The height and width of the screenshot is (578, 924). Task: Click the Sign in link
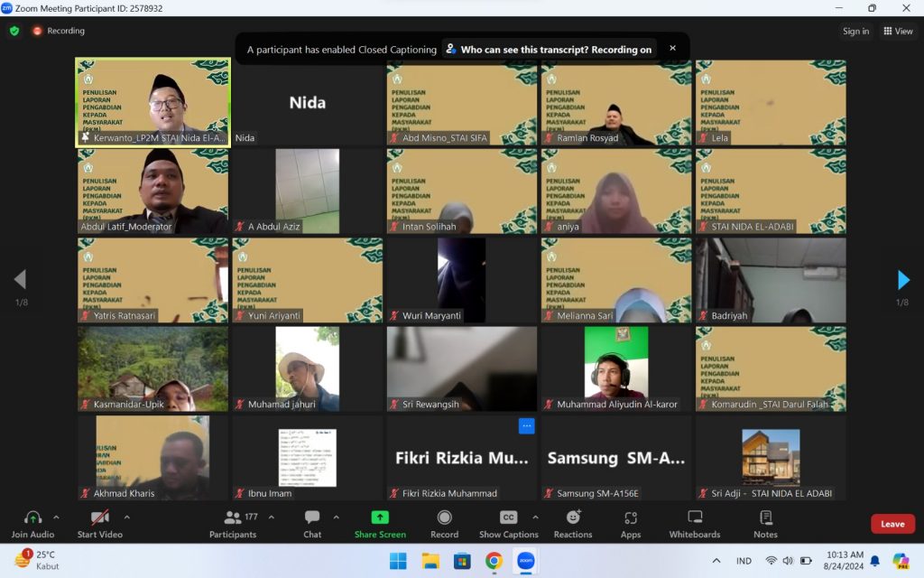pyautogui.click(x=855, y=31)
